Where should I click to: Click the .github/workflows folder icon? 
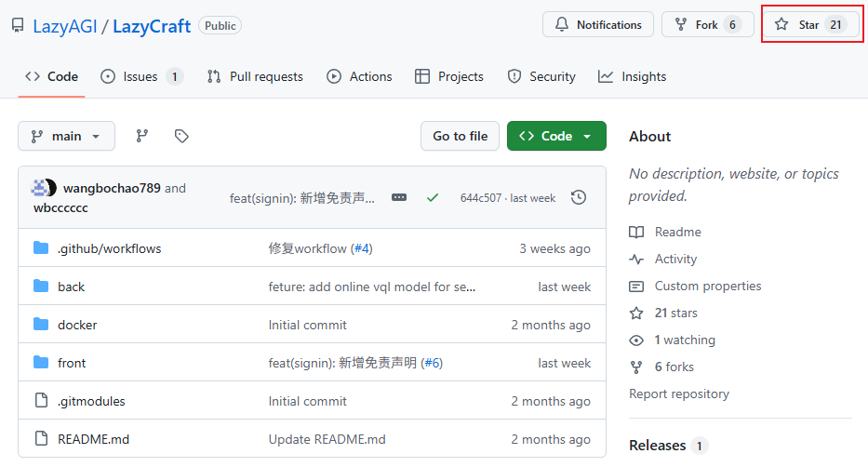click(x=41, y=247)
